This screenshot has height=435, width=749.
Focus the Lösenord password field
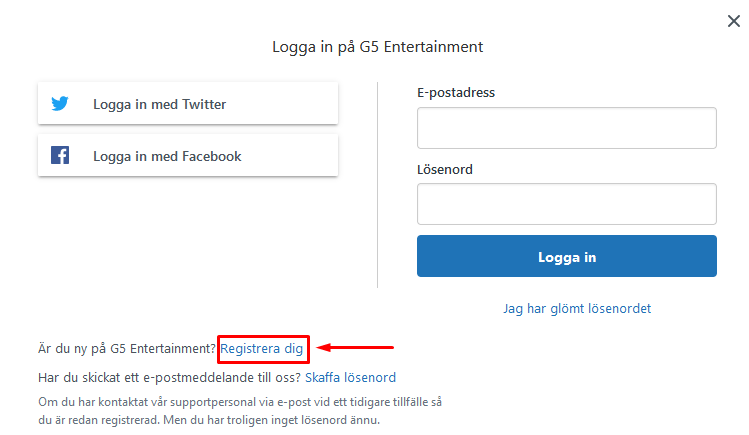(x=567, y=204)
